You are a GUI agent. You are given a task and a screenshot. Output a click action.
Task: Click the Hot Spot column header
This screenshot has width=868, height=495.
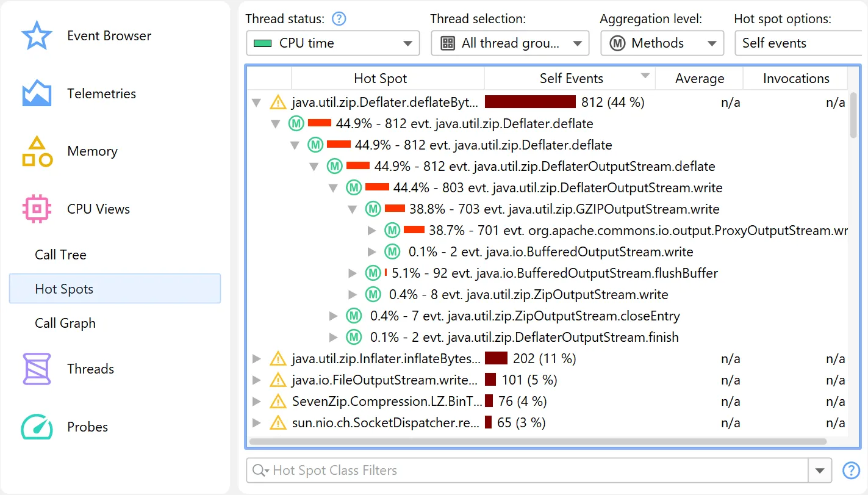380,78
